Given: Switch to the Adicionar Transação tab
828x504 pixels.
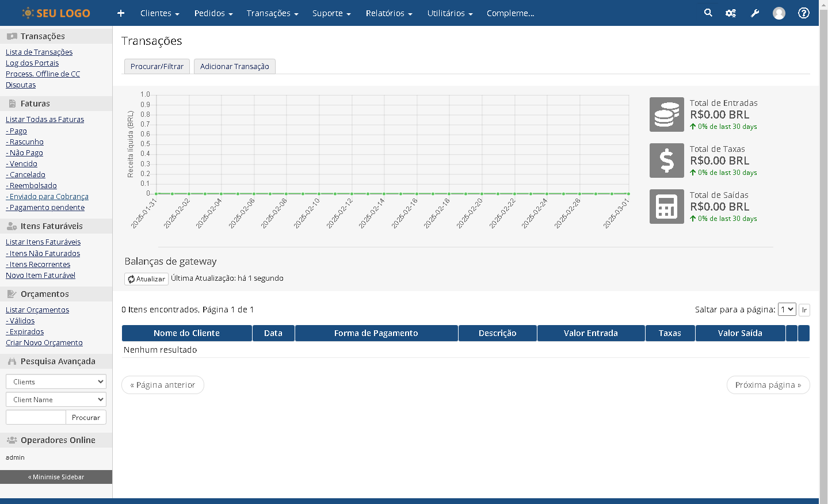Looking at the screenshot, I should 234,66.
